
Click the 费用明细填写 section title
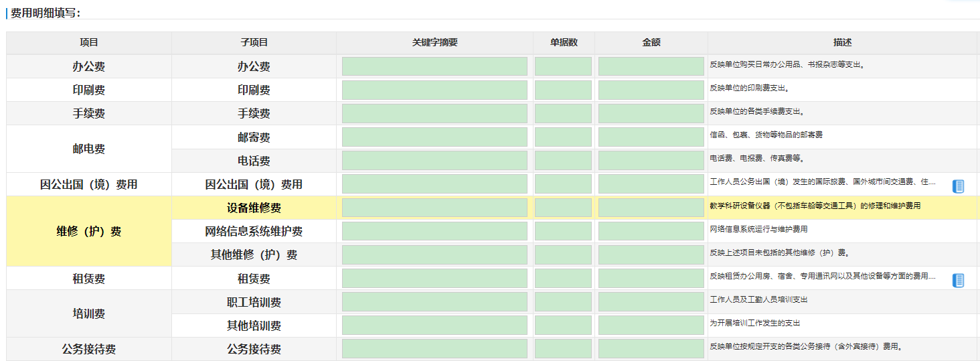pos(46,13)
